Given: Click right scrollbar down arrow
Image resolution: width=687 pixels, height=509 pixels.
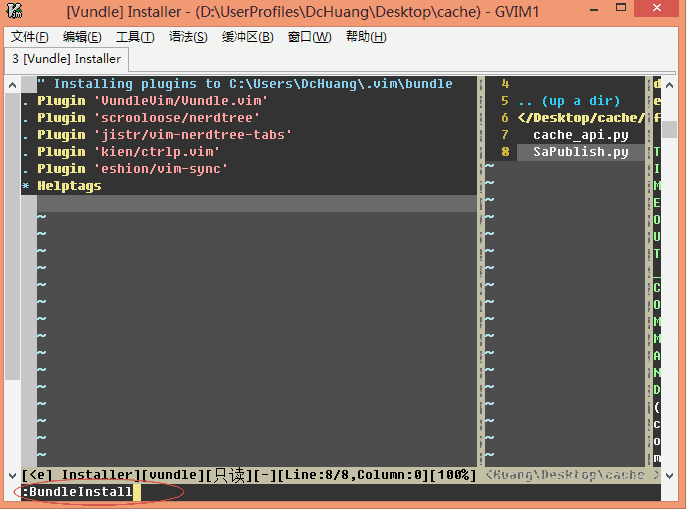Looking at the screenshot, I should pos(669,475).
